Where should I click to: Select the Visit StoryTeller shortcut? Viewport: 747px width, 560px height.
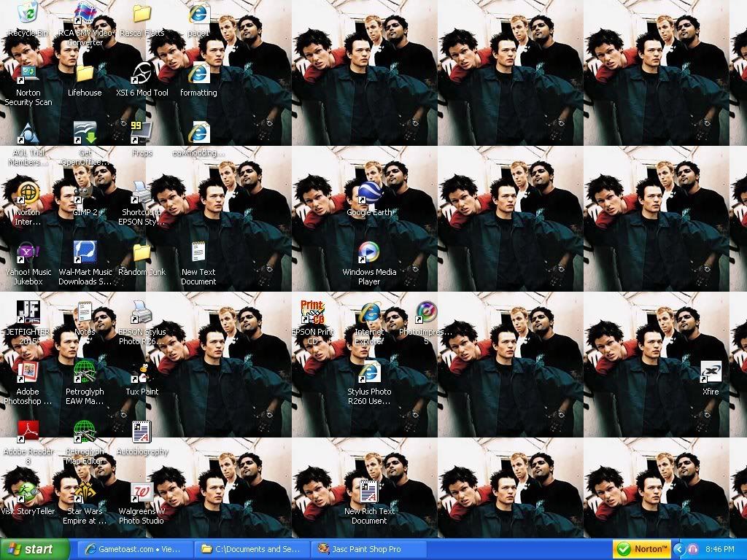[x=28, y=491]
